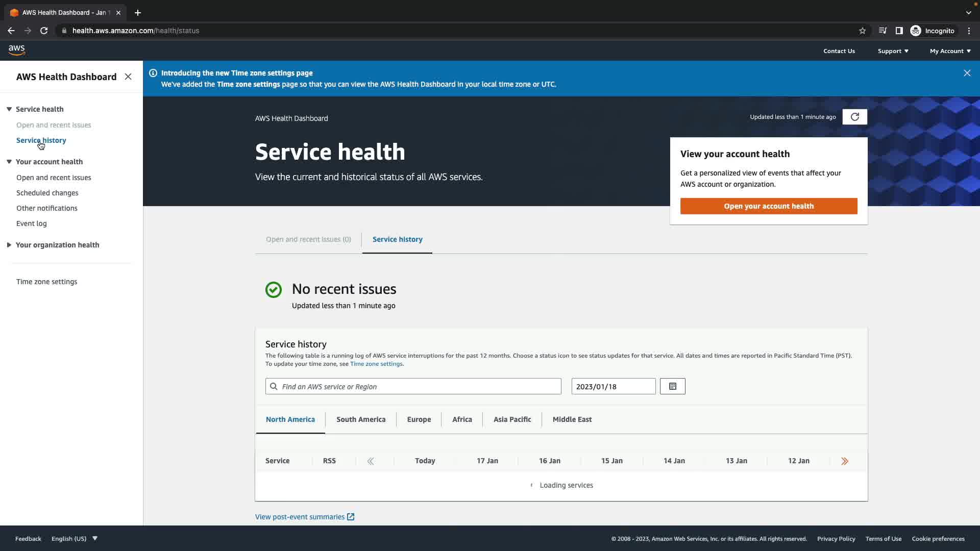
Task: Click the Find an AWS service search field
Action: [x=413, y=387]
